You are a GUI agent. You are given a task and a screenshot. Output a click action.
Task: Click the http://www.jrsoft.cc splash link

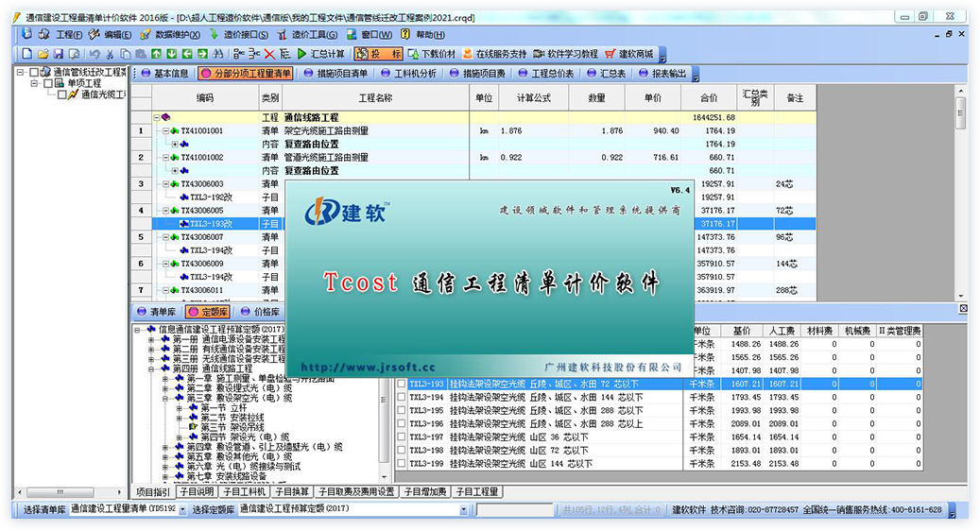368,368
